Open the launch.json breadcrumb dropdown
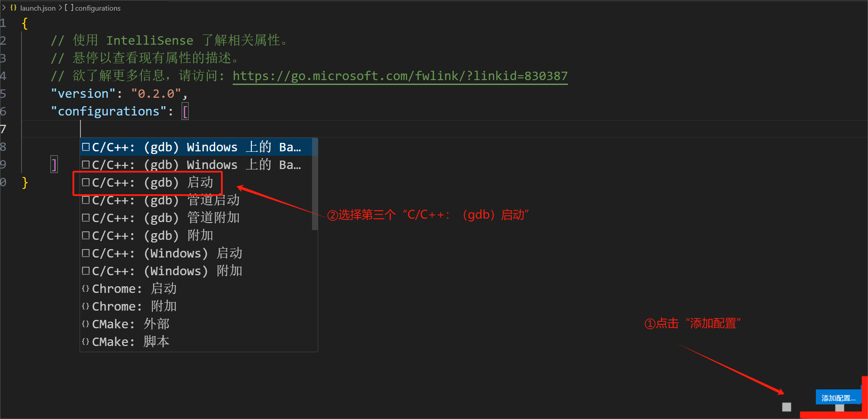Screen dimensions: 868x419 [x=38, y=8]
